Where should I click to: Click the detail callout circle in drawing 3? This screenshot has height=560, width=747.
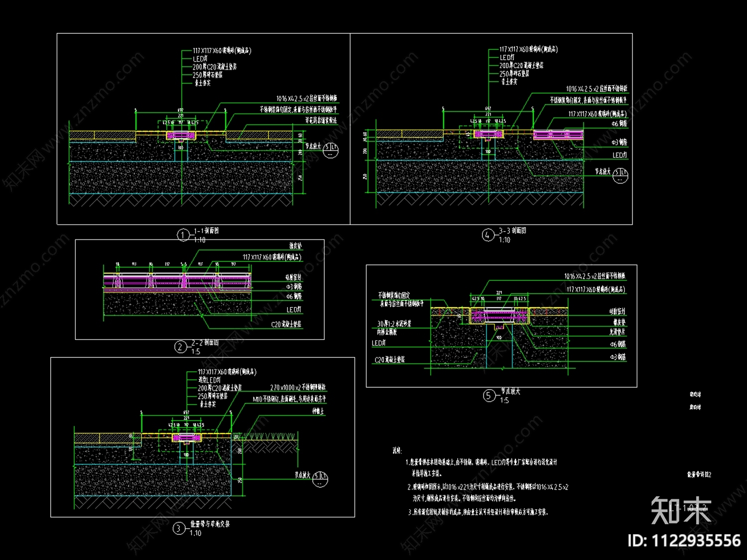click(320, 479)
